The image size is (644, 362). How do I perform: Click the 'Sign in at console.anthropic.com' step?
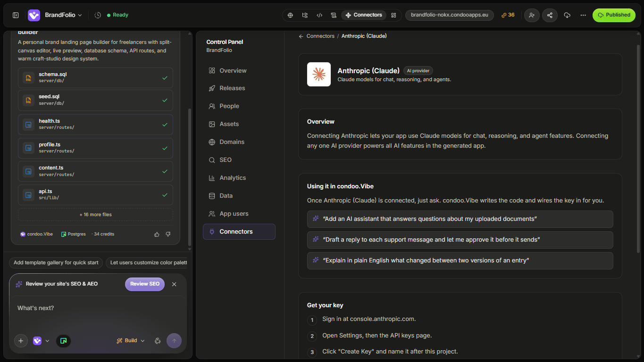[x=369, y=319]
